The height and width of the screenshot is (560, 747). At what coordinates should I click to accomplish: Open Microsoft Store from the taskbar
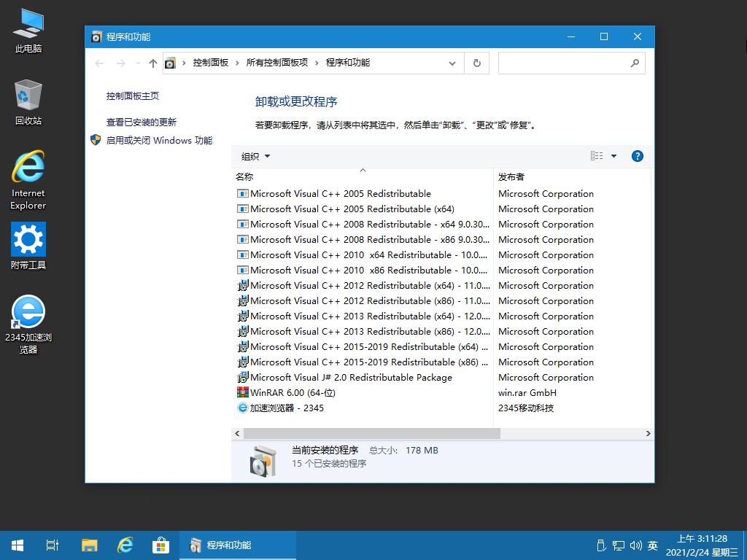click(161, 545)
